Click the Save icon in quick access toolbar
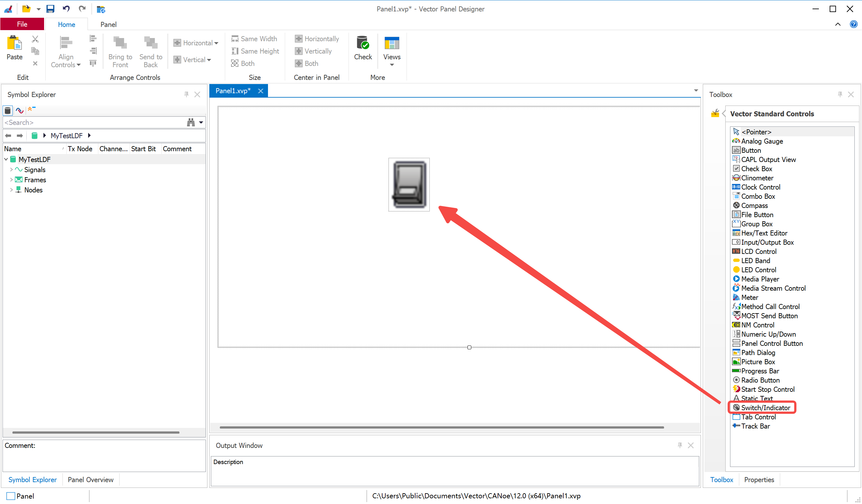 click(x=50, y=9)
